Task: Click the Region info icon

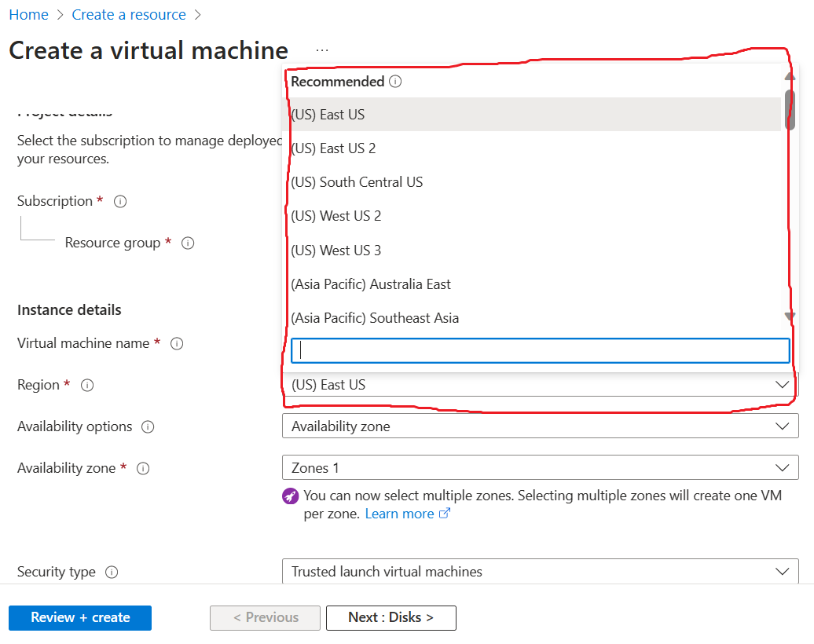Action: pos(87,385)
